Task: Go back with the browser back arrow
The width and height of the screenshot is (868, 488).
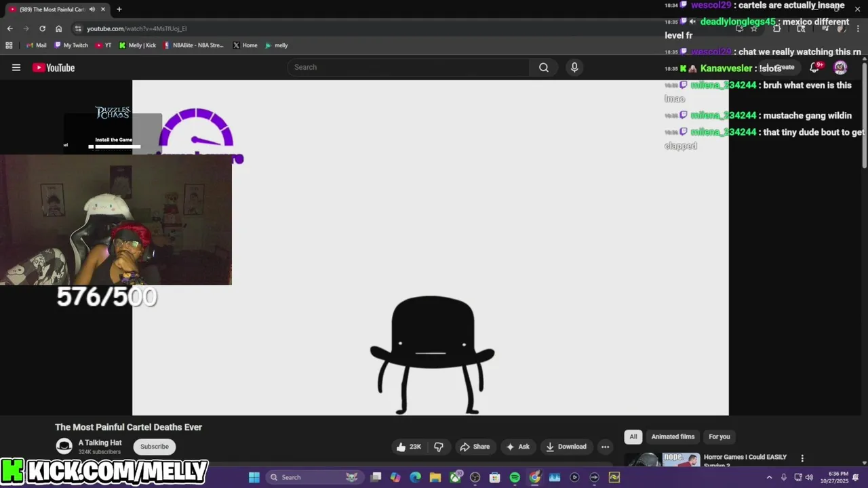Action: [9, 28]
